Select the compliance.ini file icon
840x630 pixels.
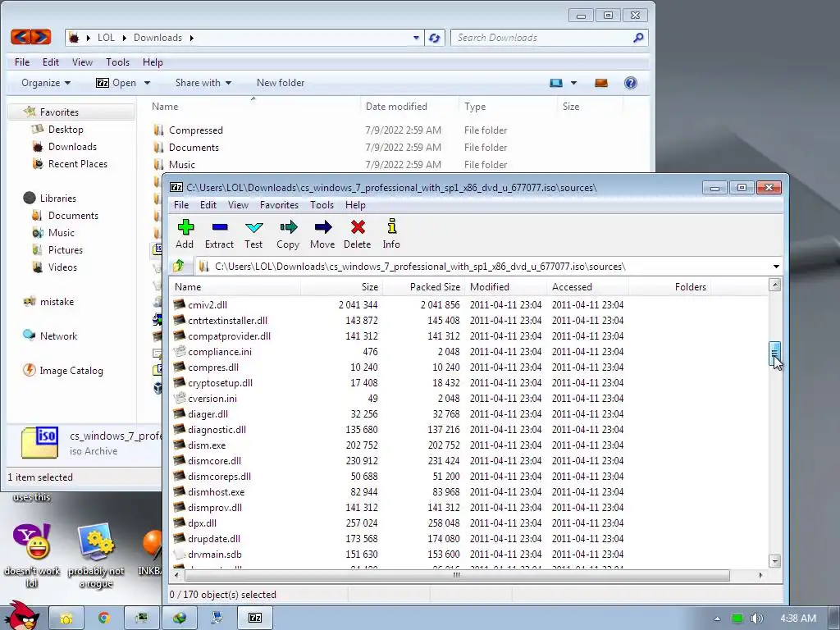tap(180, 351)
